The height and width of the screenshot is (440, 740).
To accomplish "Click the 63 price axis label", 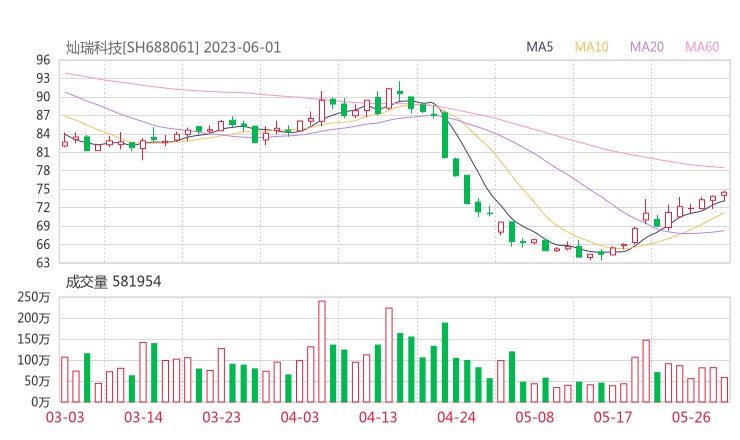I will [42, 263].
